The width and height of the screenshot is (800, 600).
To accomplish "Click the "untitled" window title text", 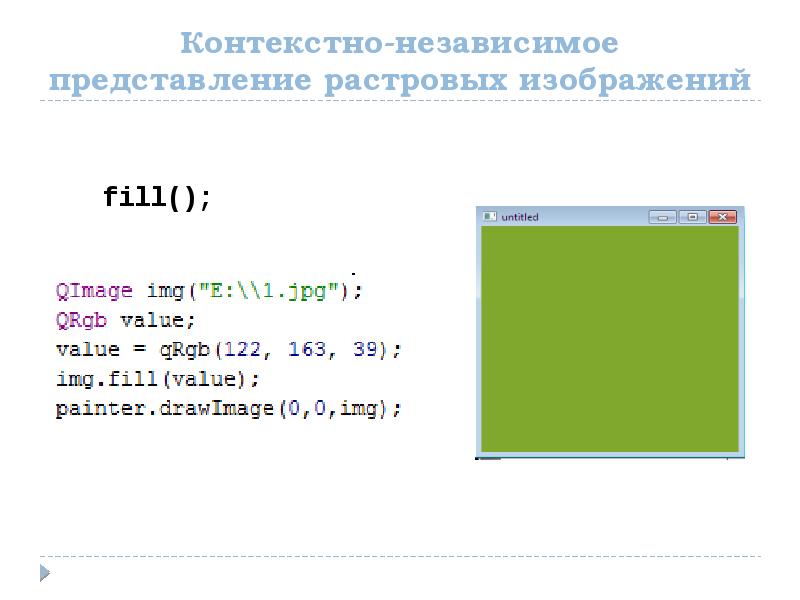I will pos(519,217).
